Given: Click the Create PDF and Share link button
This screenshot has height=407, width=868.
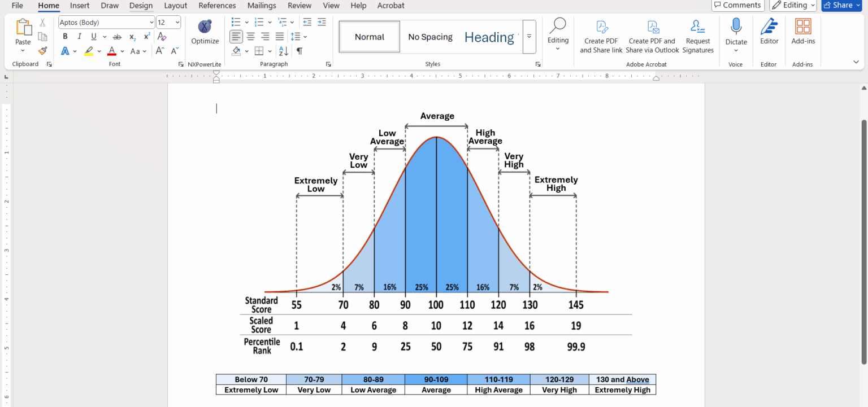Looking at the screenshot, I should coord(601,33).
